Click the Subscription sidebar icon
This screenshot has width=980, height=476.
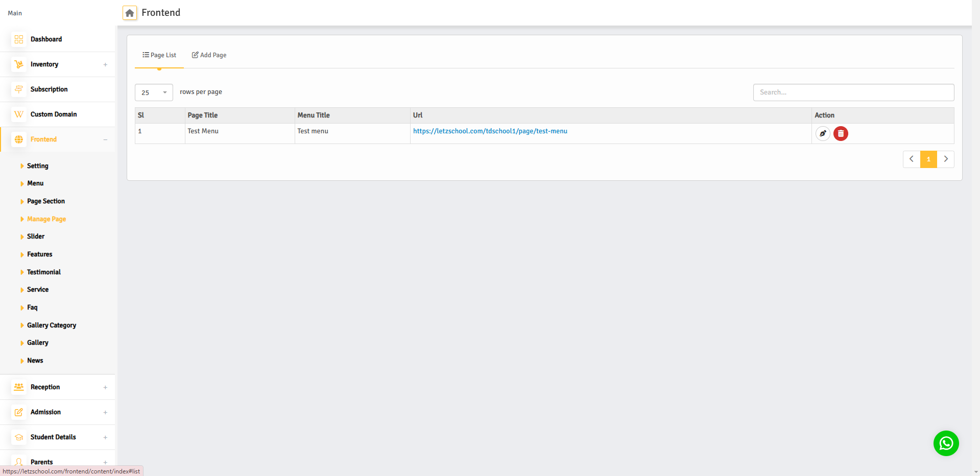coord(19,89)
